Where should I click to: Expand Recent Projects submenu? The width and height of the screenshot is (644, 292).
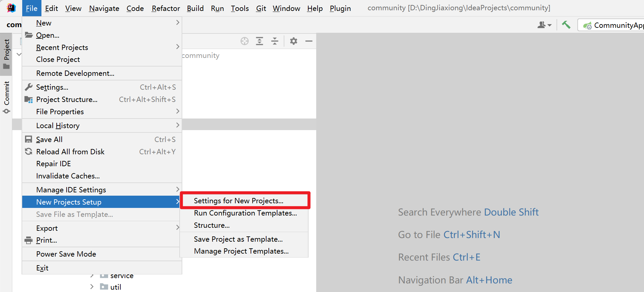tap(102, 47)
